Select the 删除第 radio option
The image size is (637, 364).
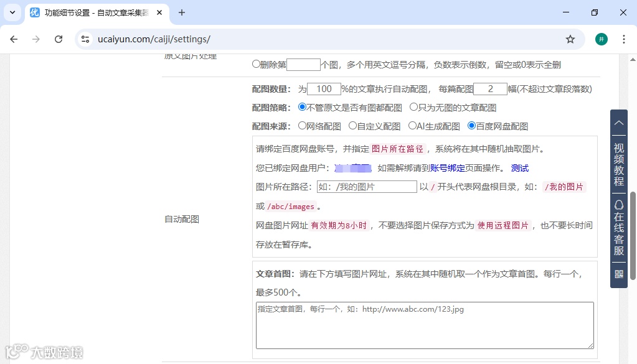256,64
